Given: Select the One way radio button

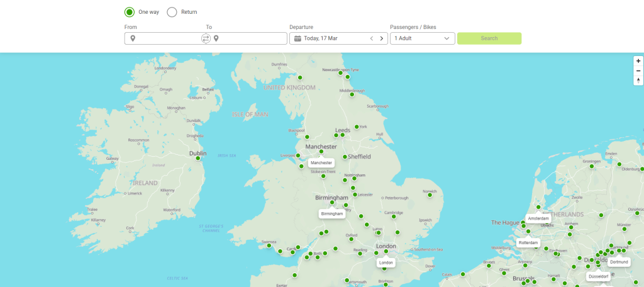Looking at the screenshot, I should coord(130,12).
